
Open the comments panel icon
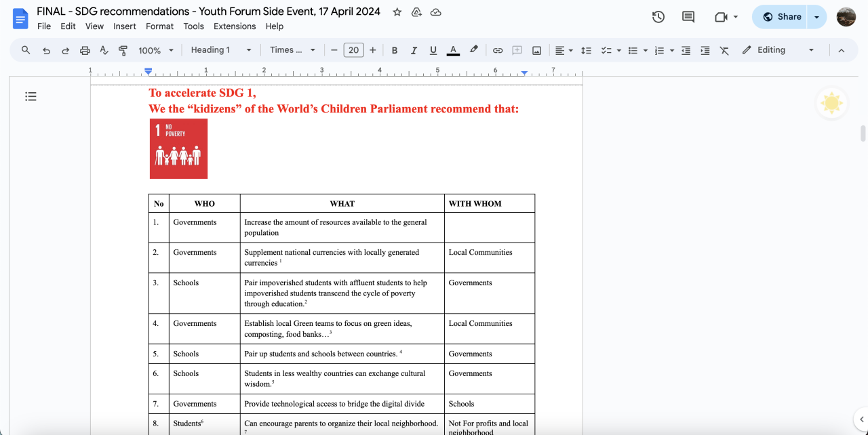point(688,17)
